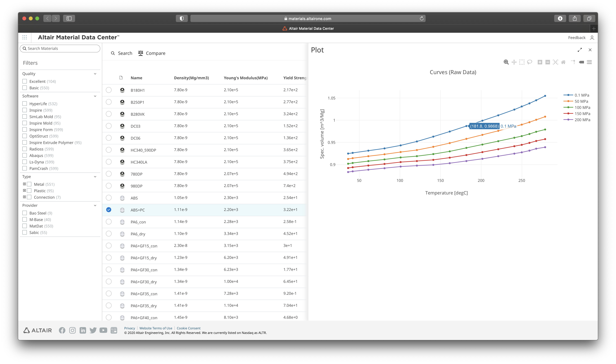The height and width of the screenshot is (364, 616).
Task: Check the OptiStruct software filter
Action: click(x=25, y=136)
